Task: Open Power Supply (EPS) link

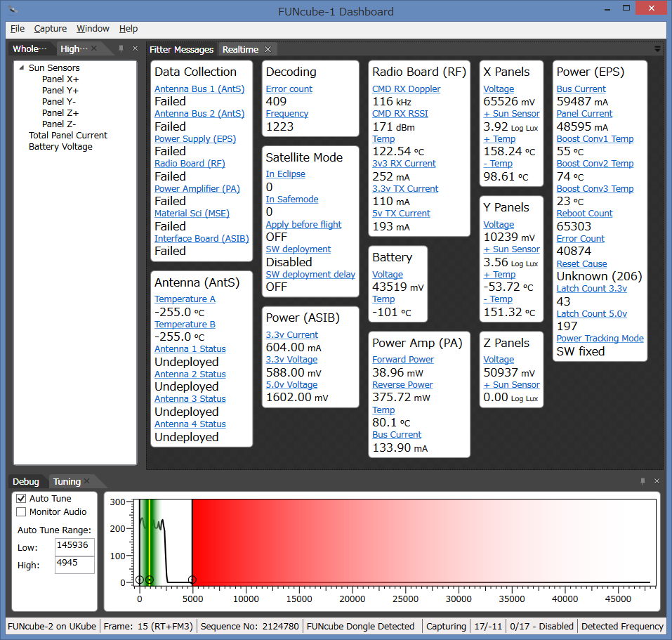Action: tap(195, 139)
